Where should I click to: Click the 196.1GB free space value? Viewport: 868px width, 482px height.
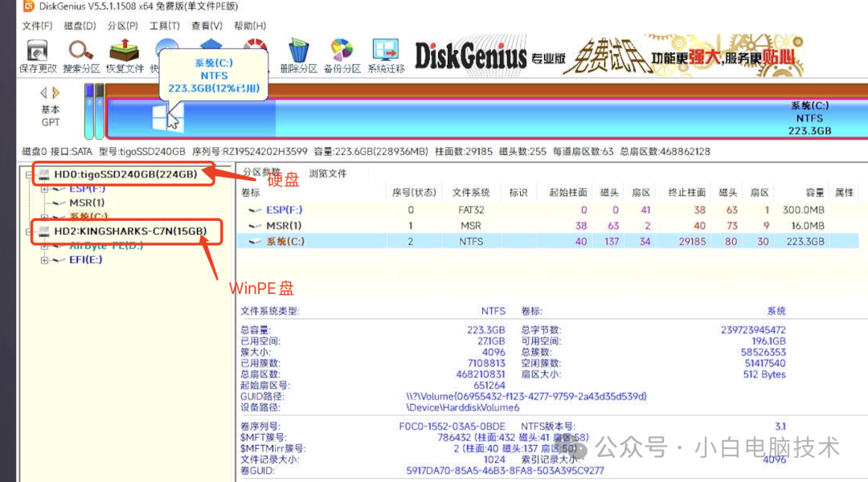(x=768, y=341)
